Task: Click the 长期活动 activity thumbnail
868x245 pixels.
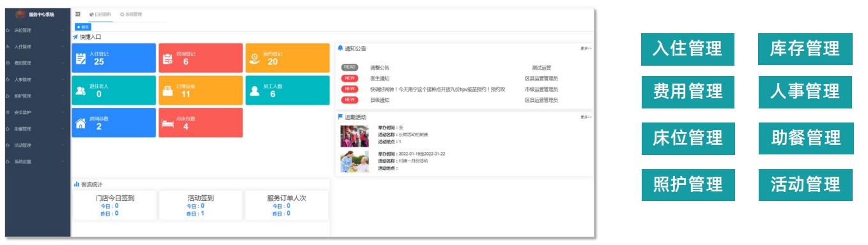Action: point(355,136)
